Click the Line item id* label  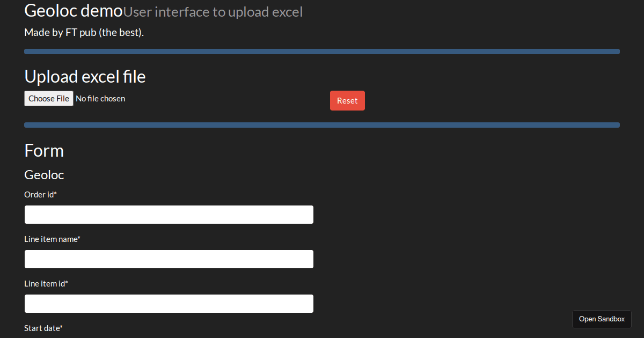click(46, 283)
